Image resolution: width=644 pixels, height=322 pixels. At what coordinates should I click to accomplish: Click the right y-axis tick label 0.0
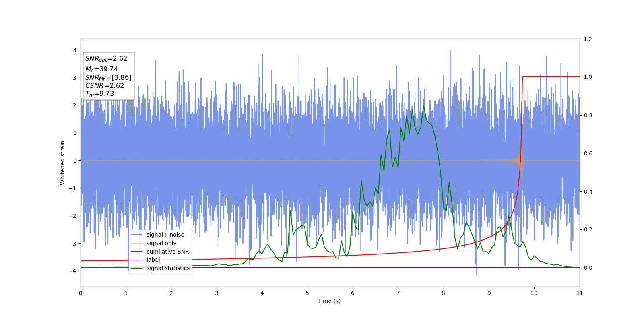coord(588,268)
